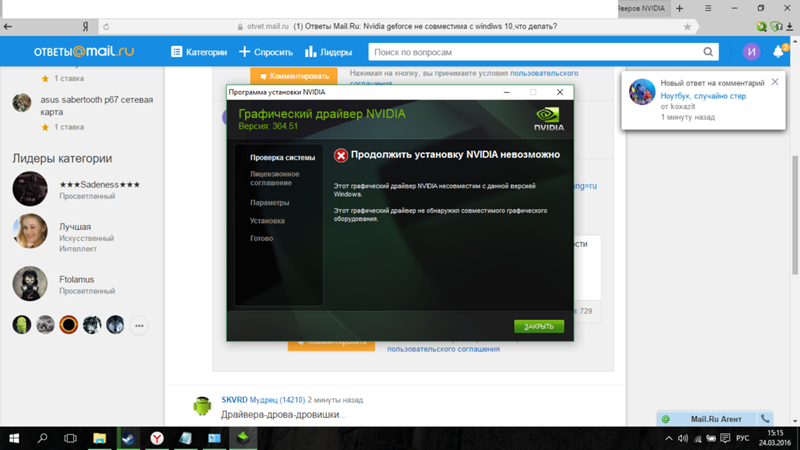The width and height of the screenshot is (800, 450).
Task: Click the Ftolamus avatar picture
Action: (30, 284)
